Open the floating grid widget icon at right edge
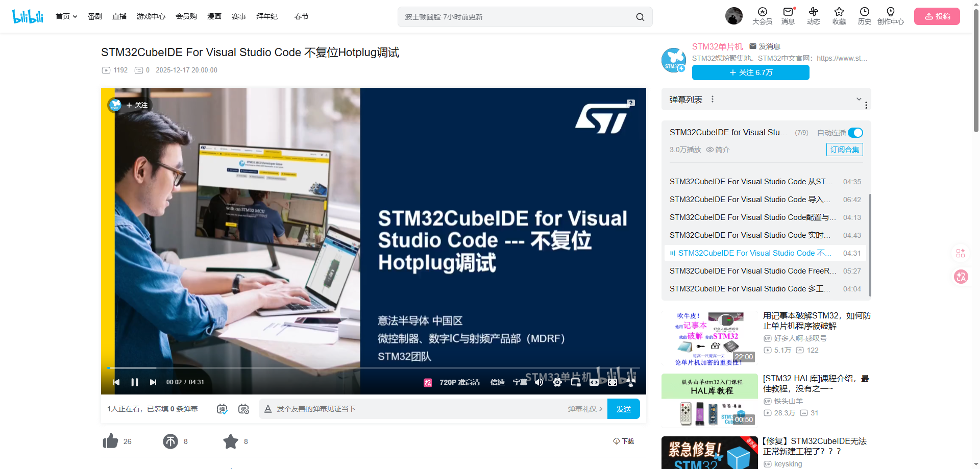Viewport: 980px width, 469px height. tap(961, 253)
